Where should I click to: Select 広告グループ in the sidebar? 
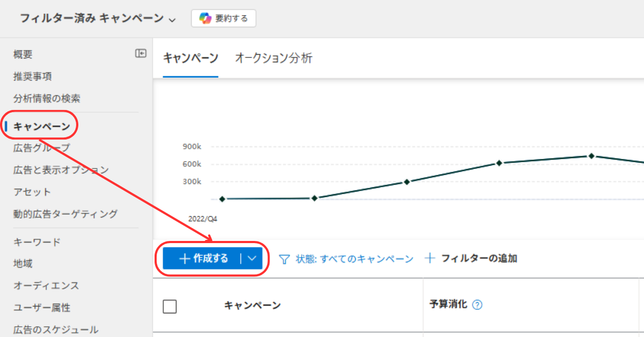(x=41, y=148)
